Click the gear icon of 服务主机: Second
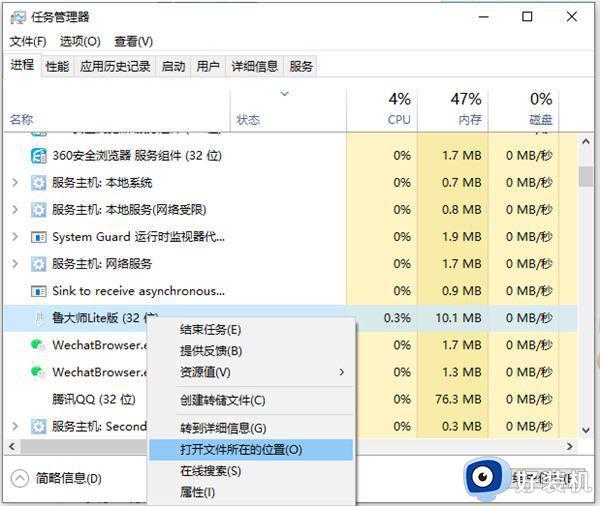This screenshot has height=506, width=600. (38, 426)
